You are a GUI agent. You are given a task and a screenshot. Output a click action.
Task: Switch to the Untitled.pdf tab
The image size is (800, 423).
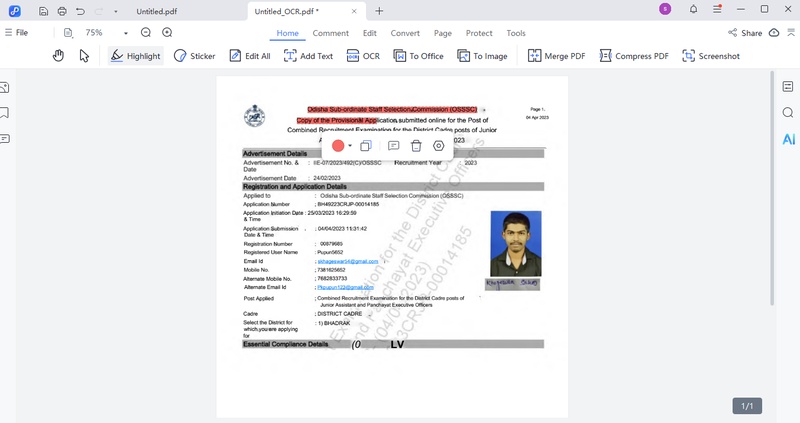157,11
